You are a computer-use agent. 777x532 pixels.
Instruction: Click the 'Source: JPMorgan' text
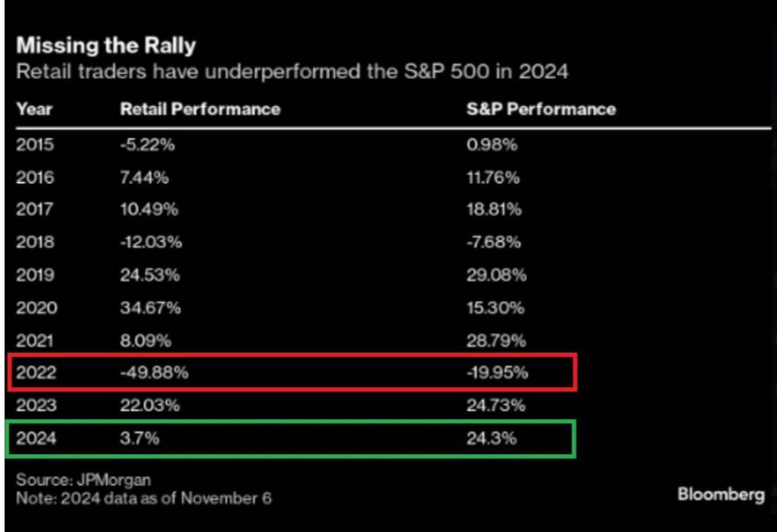[x=83, y=480]
